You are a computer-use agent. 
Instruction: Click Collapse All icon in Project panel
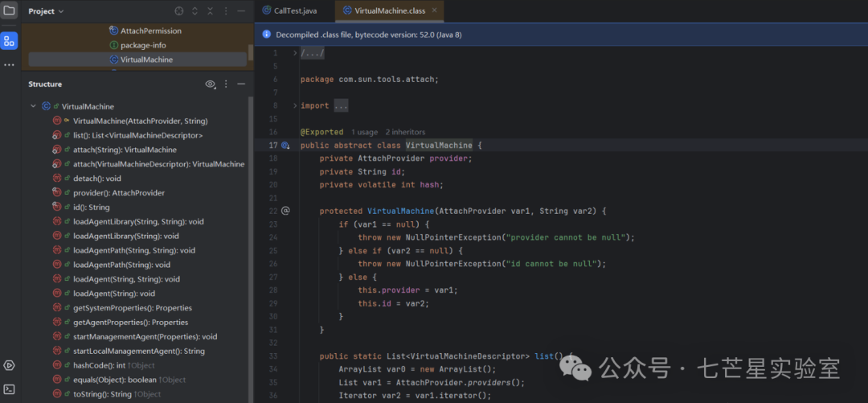[x=211, y=11]
